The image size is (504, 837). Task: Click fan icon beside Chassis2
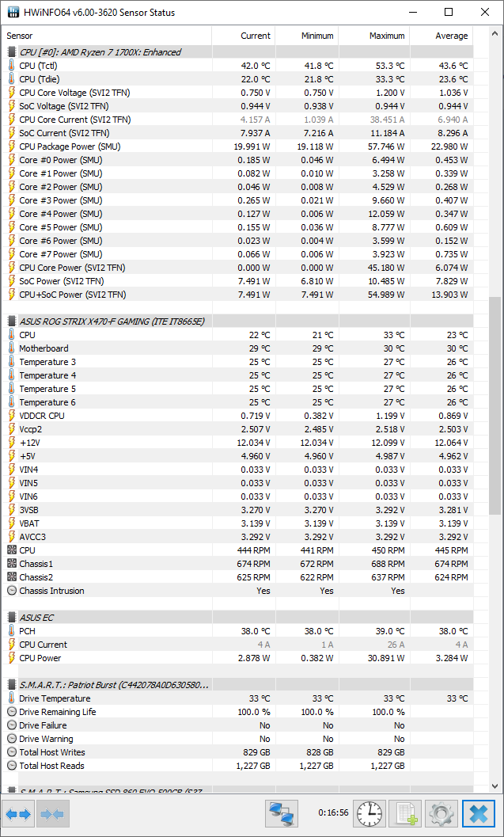point(11,577)
